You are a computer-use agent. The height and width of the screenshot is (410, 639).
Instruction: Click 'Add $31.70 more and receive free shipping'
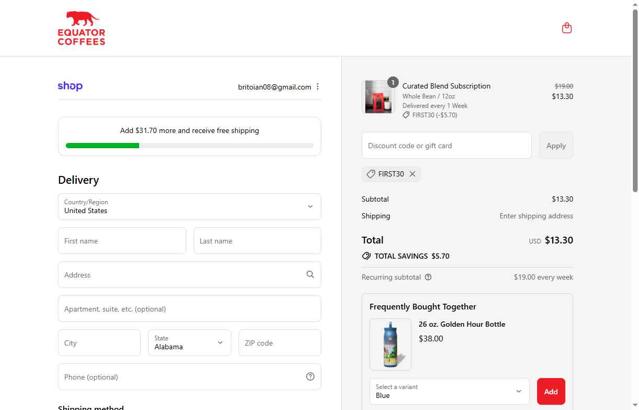coord(189,130)
